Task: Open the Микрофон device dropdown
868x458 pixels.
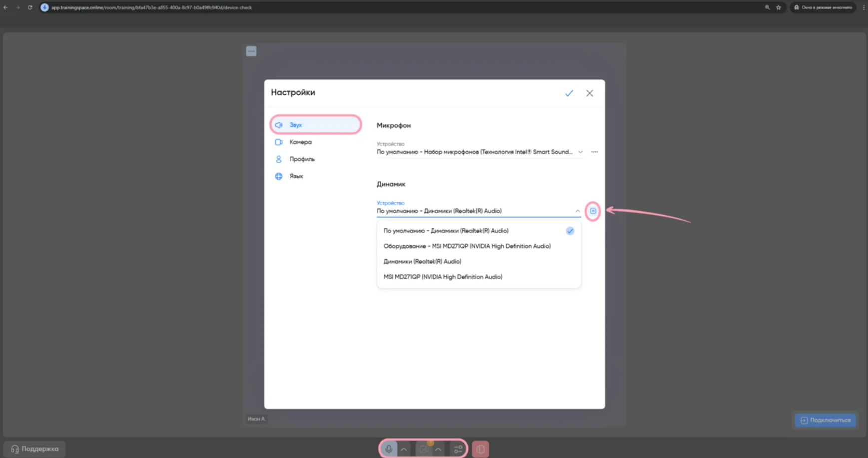Action: (478, 152)
